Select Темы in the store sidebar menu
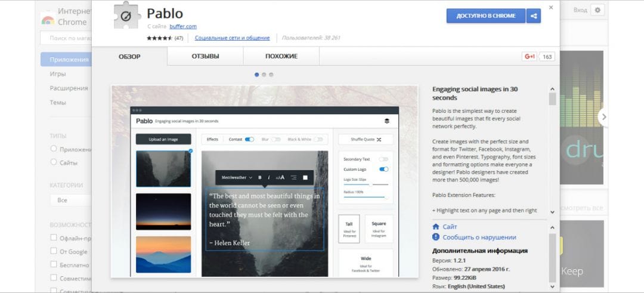This screenshot has height=293, width=644. click(58, 102)
